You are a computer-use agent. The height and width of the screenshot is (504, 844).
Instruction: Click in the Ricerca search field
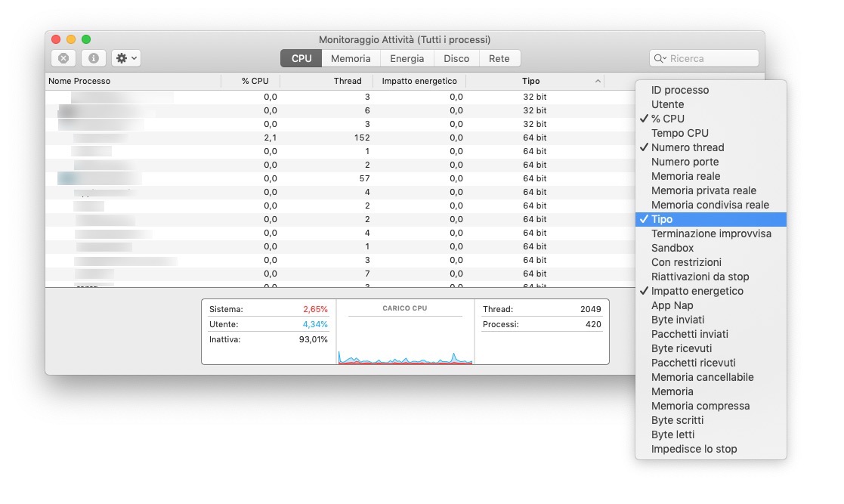tap(710, 58)
